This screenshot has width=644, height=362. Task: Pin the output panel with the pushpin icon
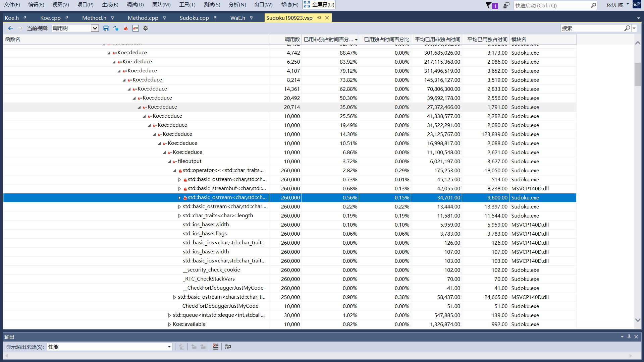point(629,337)
